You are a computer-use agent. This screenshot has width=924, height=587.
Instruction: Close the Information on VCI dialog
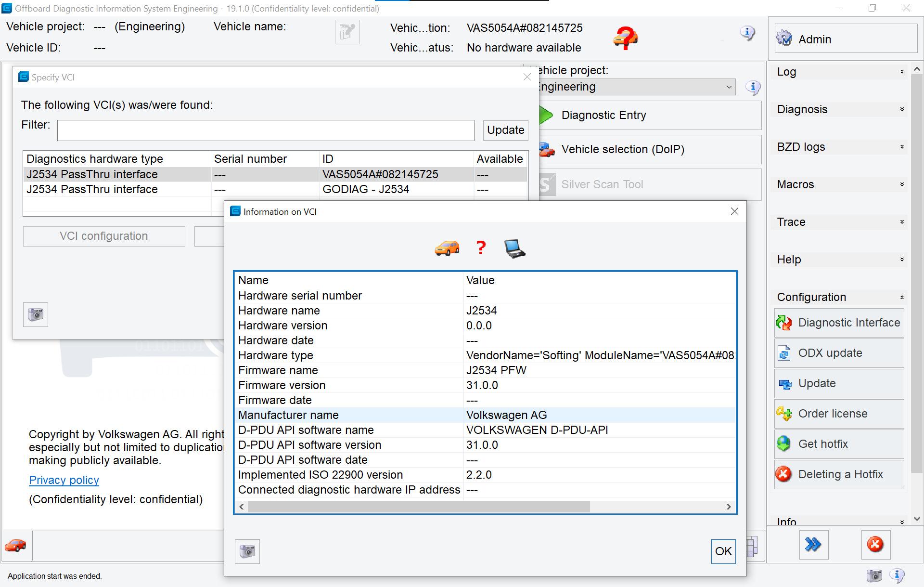[x=734, y=211]
